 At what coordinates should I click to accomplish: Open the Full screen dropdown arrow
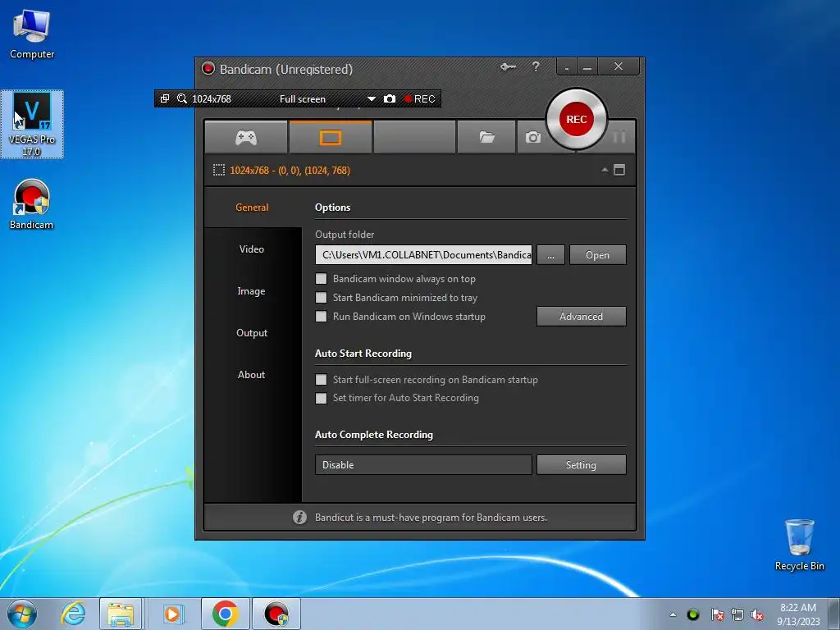(x=372, y=99)
